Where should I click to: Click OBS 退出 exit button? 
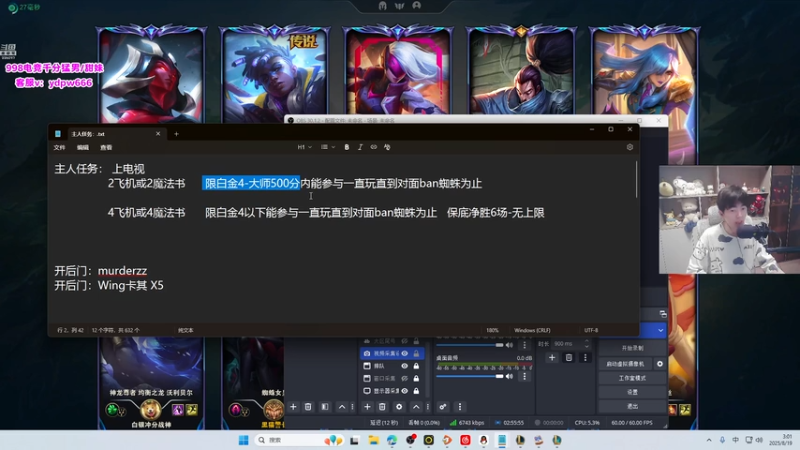(x=632, y=407)
